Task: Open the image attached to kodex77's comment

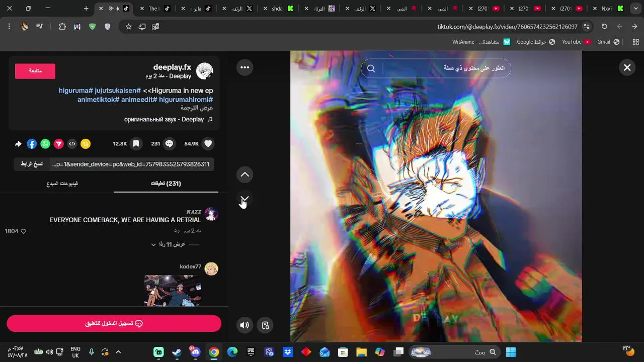Action: pyautogui.click(x=173, y=291)
